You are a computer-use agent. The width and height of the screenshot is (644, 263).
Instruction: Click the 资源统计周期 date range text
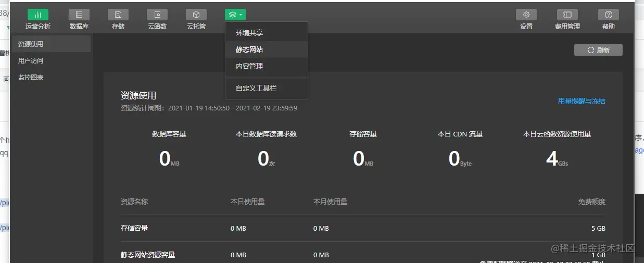point(209,108)
